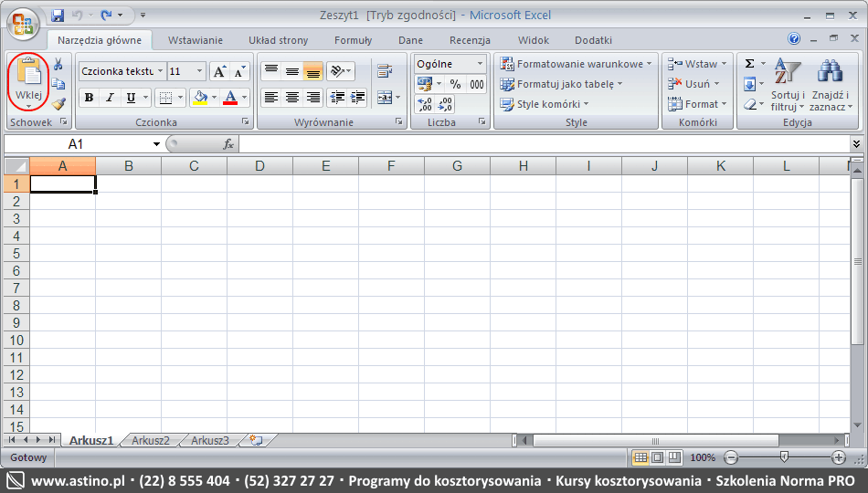
Task: Switch to Arkusz2 sheet tab
Action: point(151,440)
